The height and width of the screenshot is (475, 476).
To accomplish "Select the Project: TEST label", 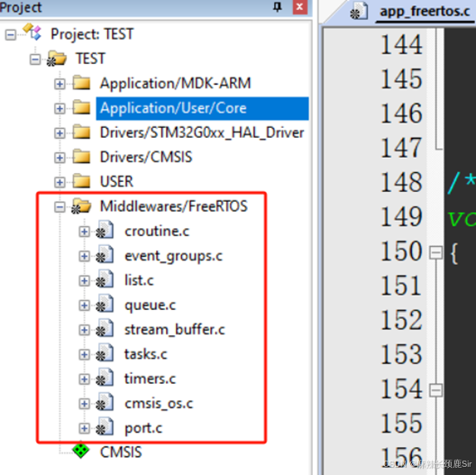I will click(x=92, y=34).
